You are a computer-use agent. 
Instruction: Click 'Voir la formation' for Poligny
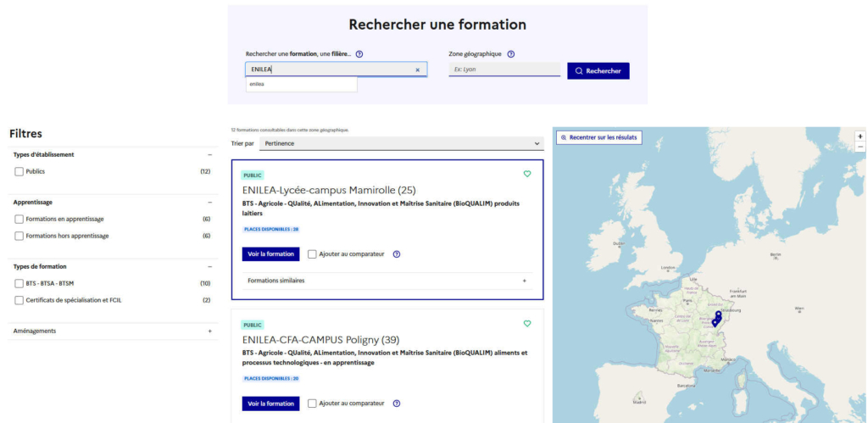tap(270, 404)
